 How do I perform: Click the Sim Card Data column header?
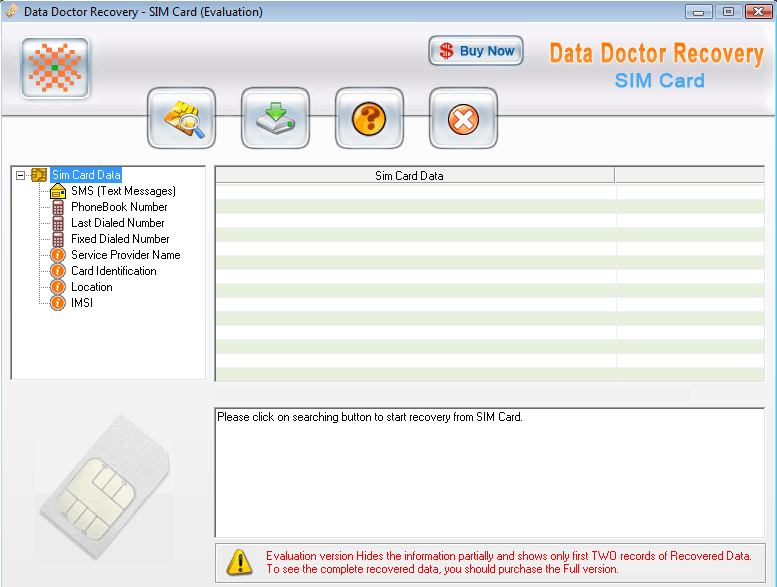pos(415,175)
